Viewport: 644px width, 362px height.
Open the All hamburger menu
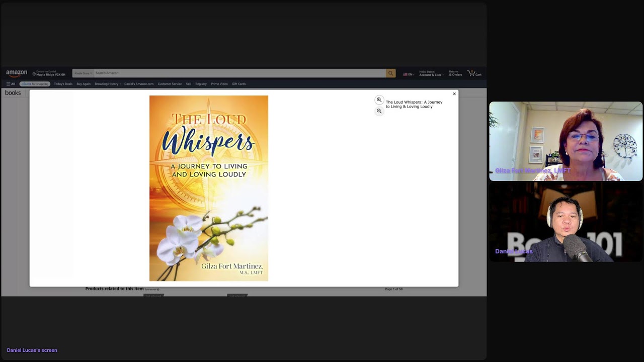(11, 84)
